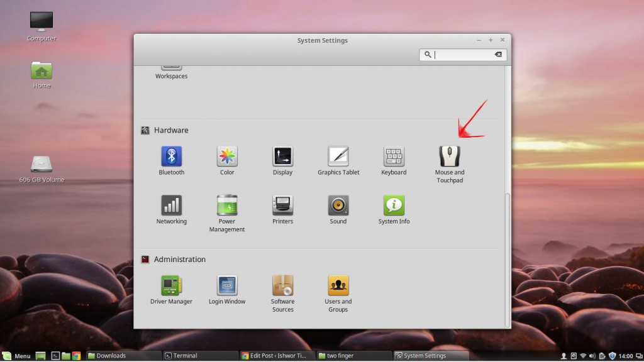The image size is (644, 362).
Task: Switch to the two finger window
Action: [355, 356]
